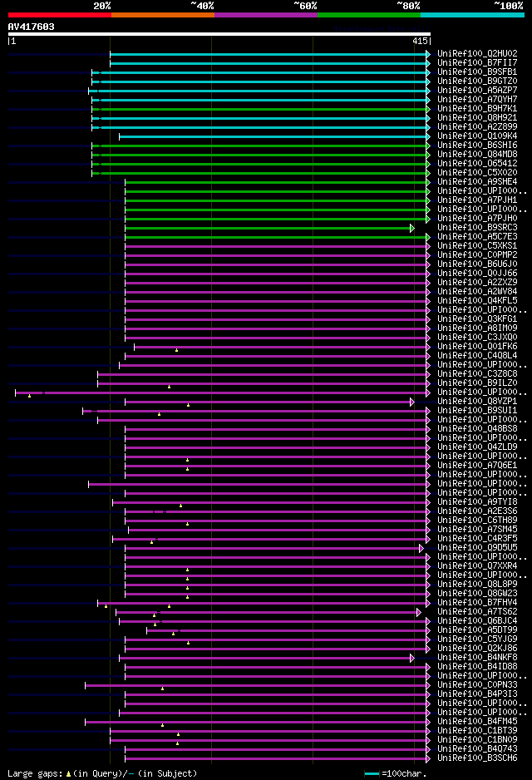Click hit label UniRef100_A7Q6E1
The width and height of the screenshot is (532, 780).
point(477,466)
